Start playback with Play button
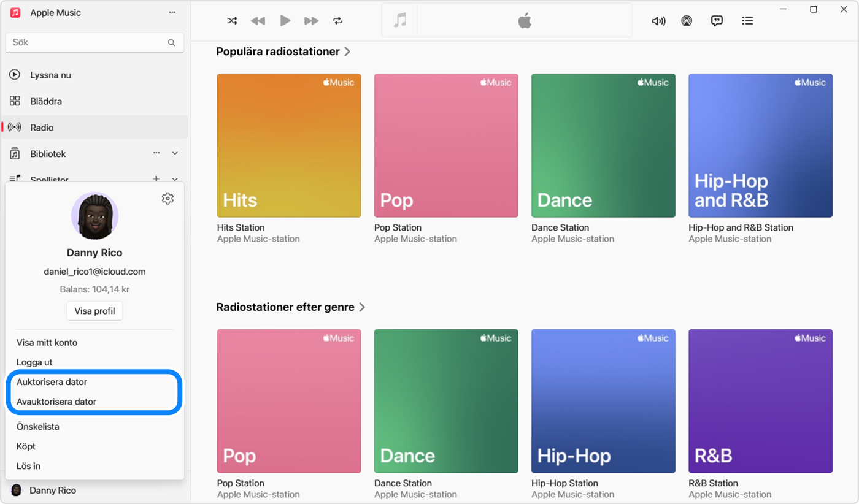859x504 pixels. pos(285,21)
